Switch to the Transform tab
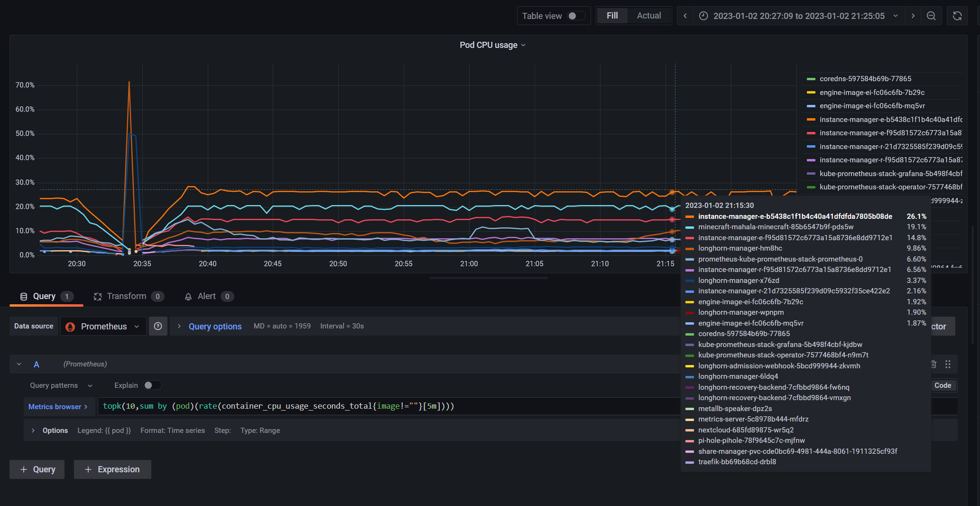Screen dimensions: 980x506 pos(128,296)
